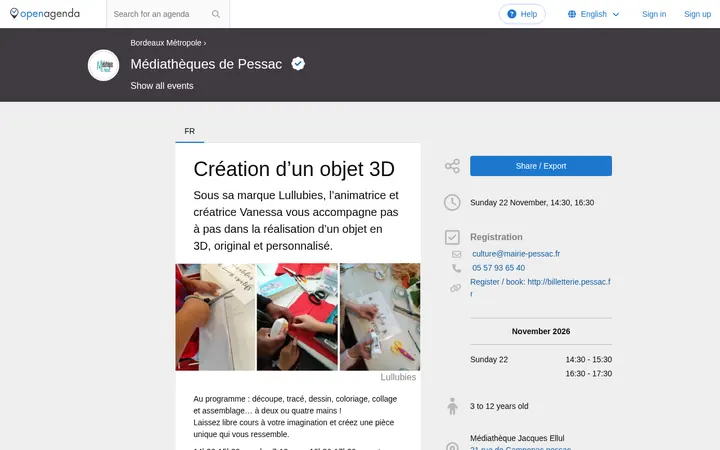The height and width of the screenshot is (450, 720).
Task: Open Register / book billetterie link
Action: [540, 288]
